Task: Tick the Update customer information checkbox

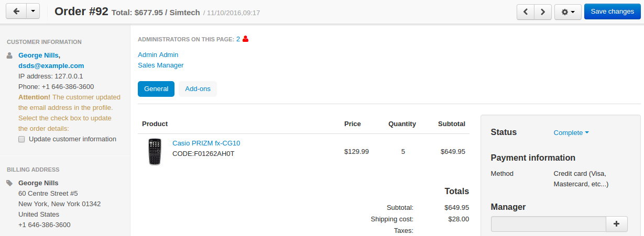Action: (21, 139)
